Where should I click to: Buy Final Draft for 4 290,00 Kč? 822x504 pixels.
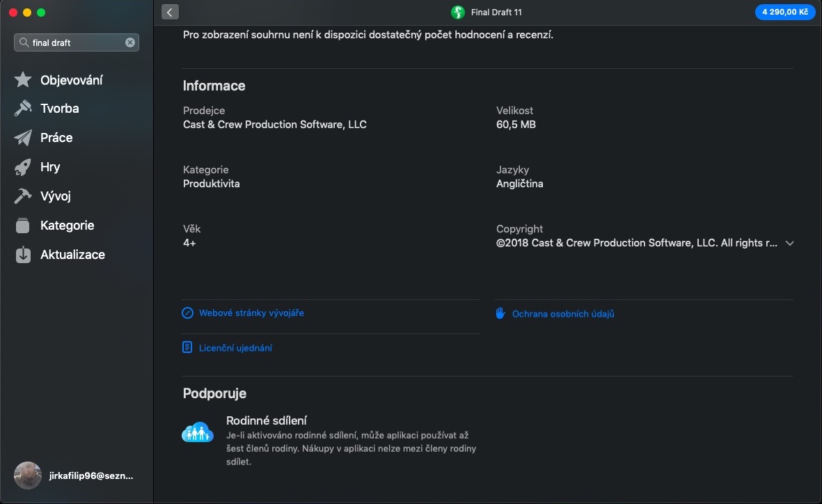[785, 12]
